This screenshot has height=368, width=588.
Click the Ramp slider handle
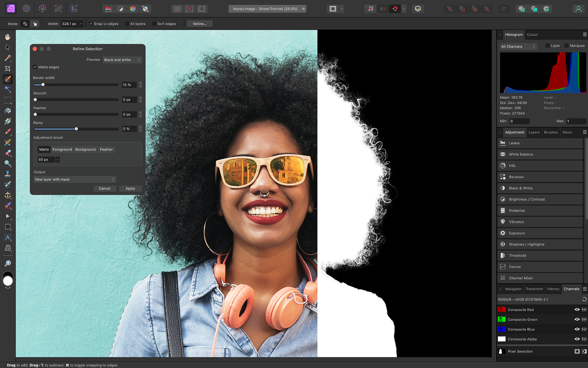coord(76,129)
